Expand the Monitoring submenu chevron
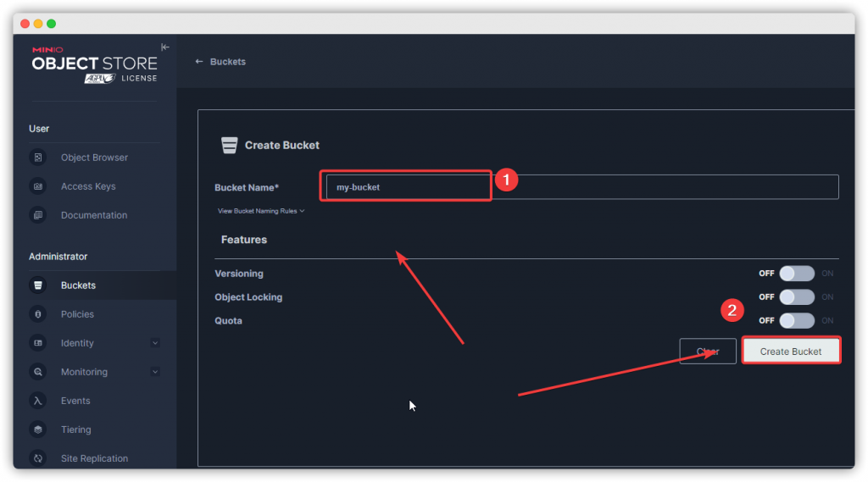This screenshot has height=482, width=868. (x=154, y=372)
